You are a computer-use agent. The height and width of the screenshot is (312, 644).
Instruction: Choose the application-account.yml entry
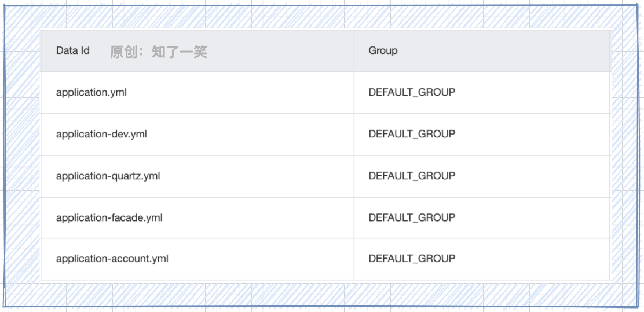click(x=112, y=259)
